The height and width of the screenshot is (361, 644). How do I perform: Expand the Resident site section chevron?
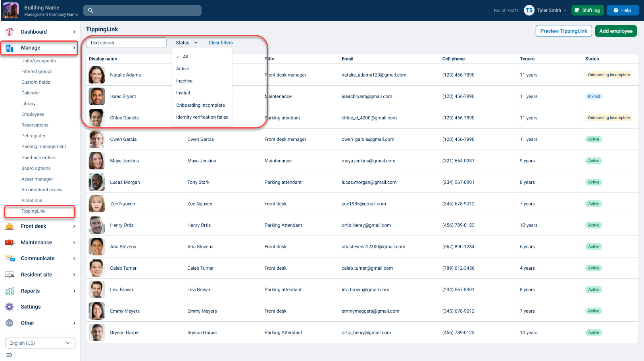point(74,275)
